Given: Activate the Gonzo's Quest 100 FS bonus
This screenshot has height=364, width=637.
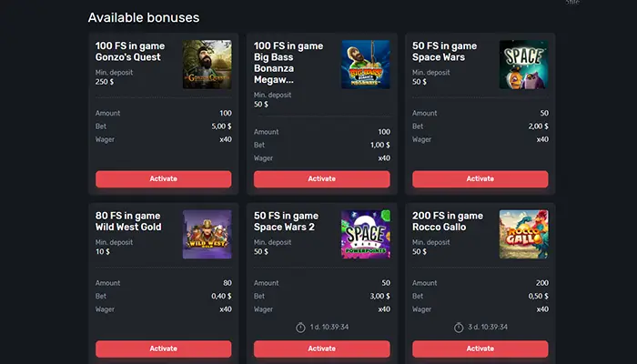Looking at the screenshot, I should tap(163, 179).
